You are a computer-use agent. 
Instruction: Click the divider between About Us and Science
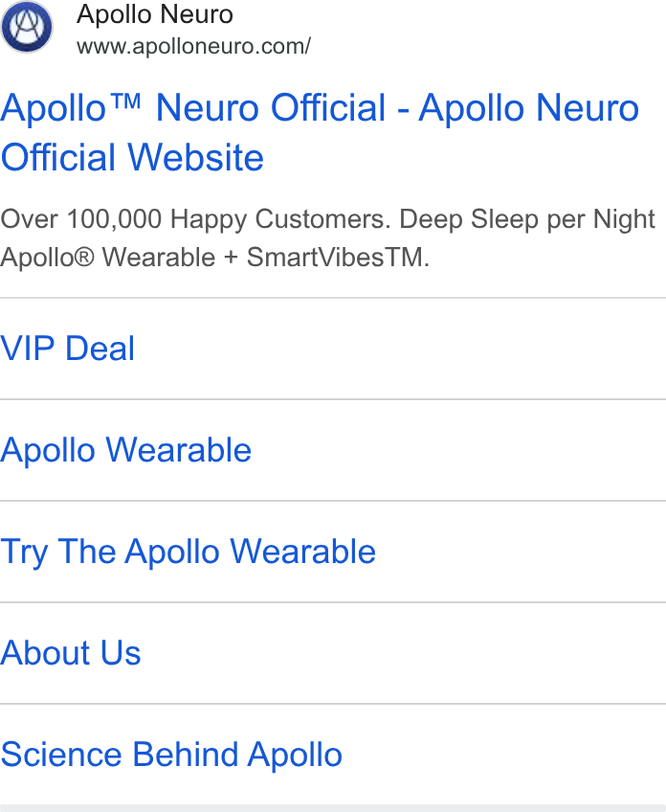point(333,704)
